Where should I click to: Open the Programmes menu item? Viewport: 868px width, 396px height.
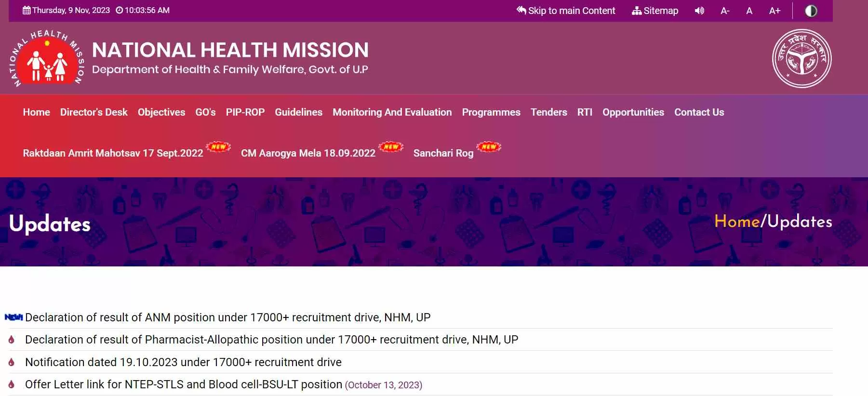491,112
